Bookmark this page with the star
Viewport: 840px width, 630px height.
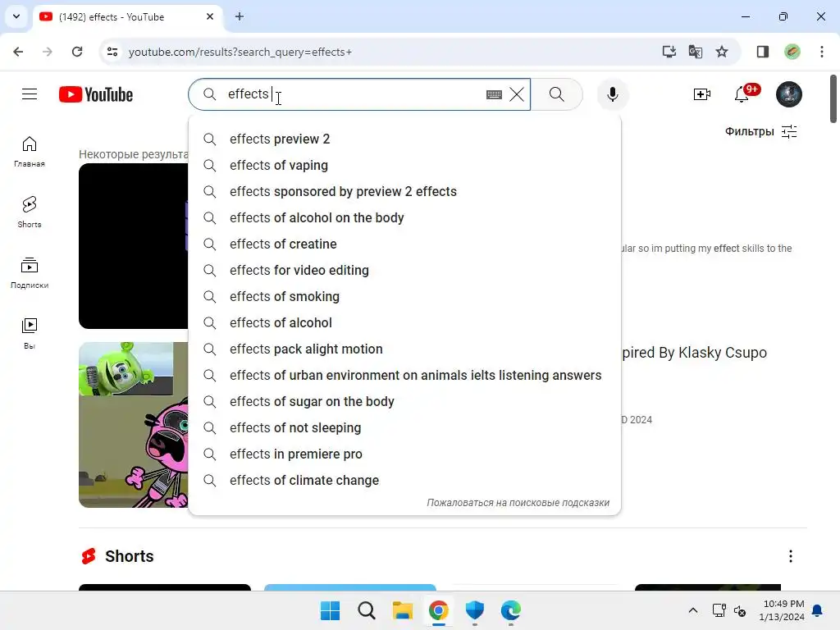[x=722, y=52]
